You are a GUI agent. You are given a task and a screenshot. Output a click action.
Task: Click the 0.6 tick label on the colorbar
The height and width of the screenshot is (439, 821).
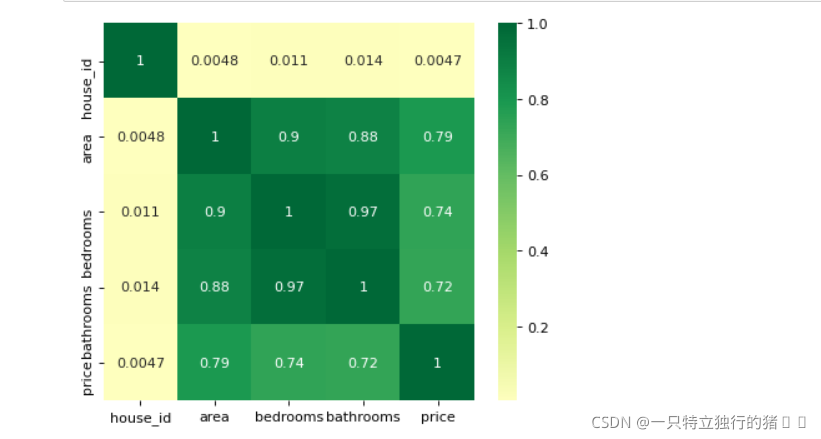point(538,175)
